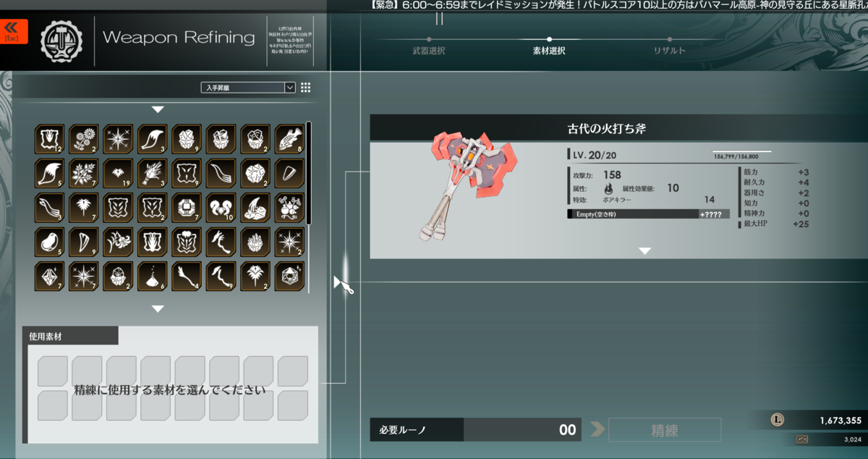Image resolution: width=868 pixels, height=459 pixels.
Task: Select the fang material with quantity 9
Action: [84, 242]
